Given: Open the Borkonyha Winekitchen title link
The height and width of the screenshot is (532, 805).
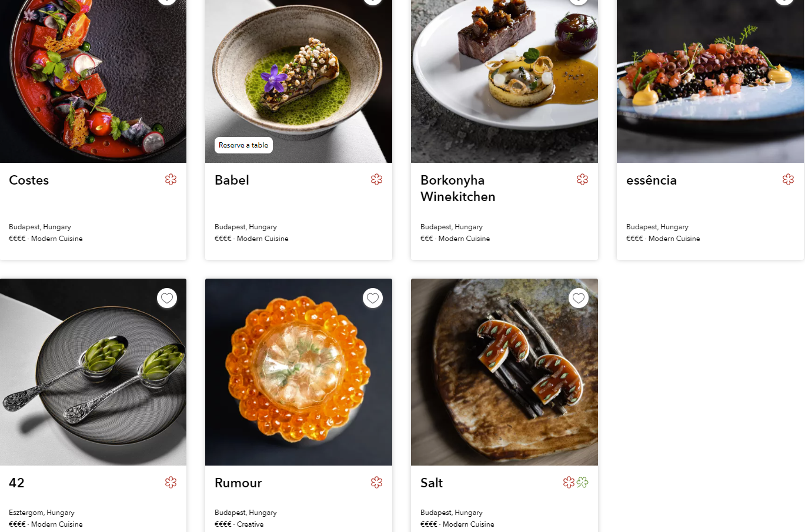Looking at the screenshot, I should click(x=458, y=189).
